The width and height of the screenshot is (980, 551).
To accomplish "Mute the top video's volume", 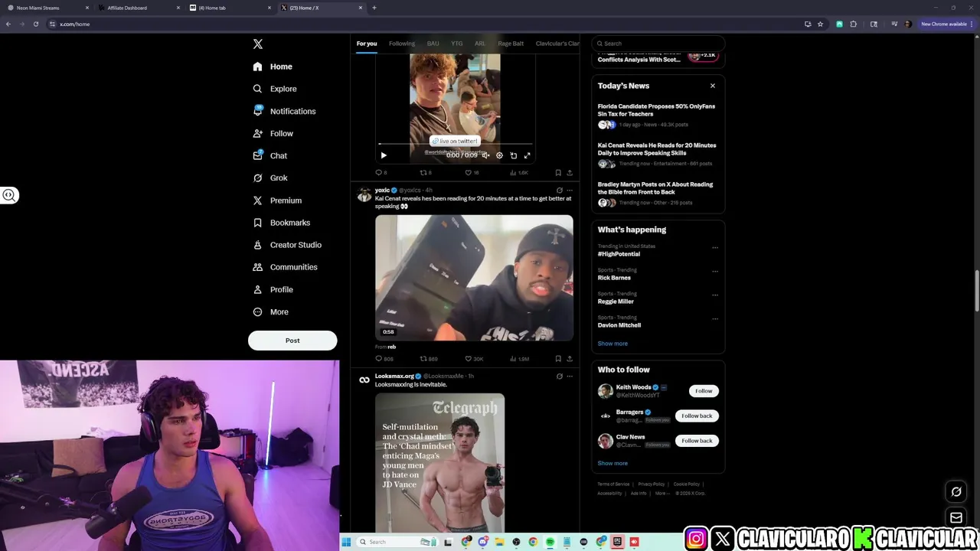I will pyautogui.click(x=485, y=155).
